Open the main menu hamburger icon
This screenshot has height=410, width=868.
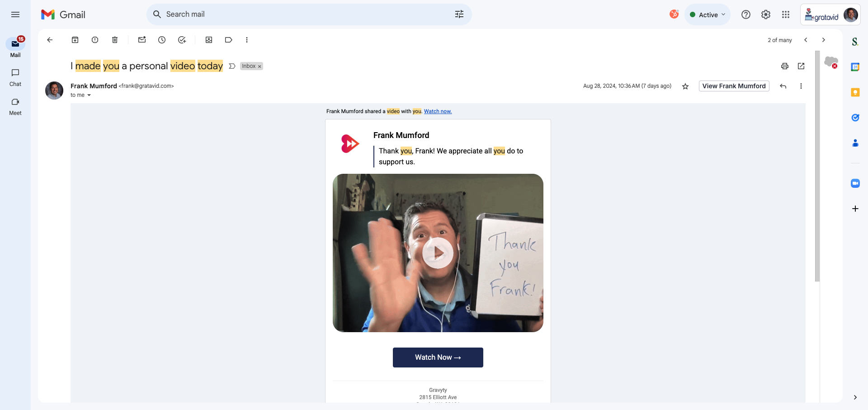15,14
